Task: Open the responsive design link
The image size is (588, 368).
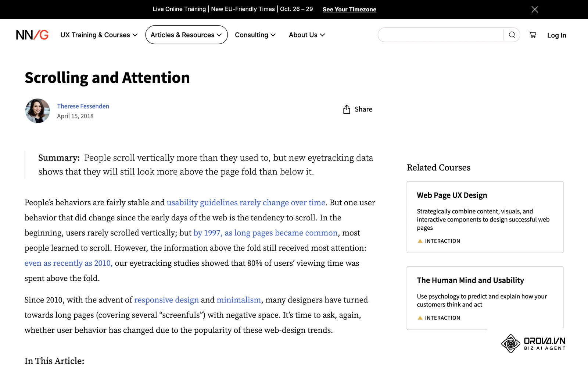Action: tap(166, 300)
